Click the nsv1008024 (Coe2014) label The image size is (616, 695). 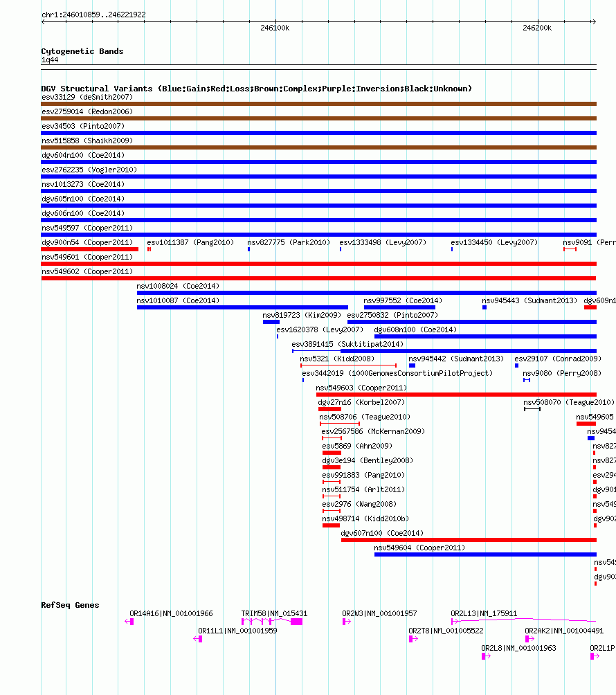coord(178,287)
